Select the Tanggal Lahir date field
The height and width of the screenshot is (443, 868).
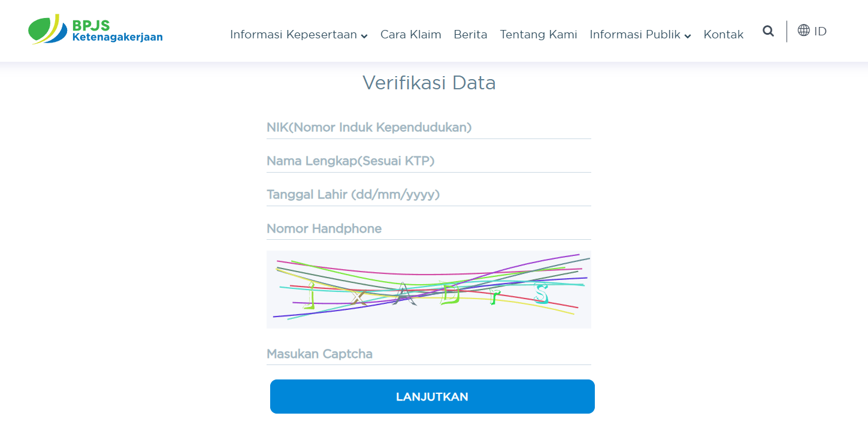tap(428, 195)
